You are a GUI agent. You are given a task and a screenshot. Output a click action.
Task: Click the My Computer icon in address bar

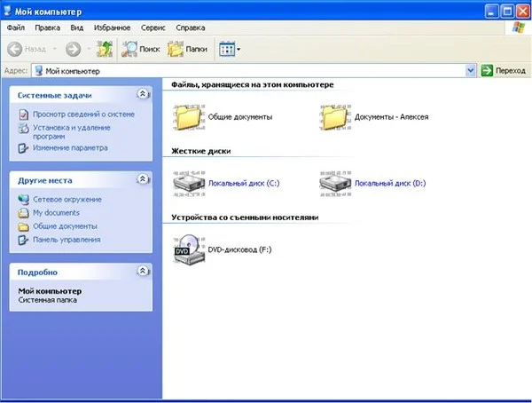pos(39,71)
